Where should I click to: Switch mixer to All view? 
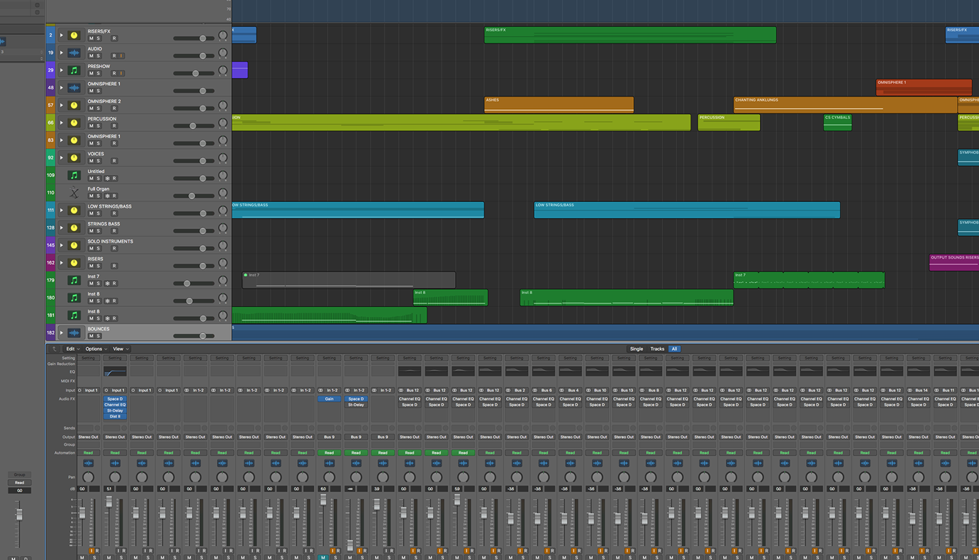(x=674, y=349)
